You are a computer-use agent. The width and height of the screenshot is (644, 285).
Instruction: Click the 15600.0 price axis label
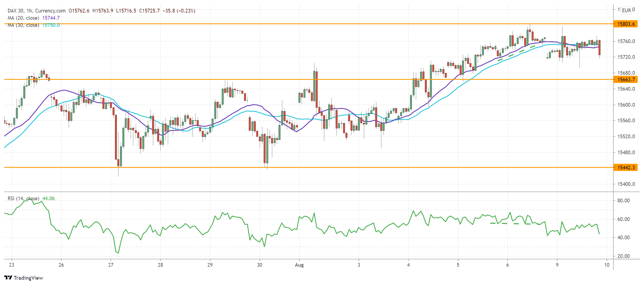(626, 105)
